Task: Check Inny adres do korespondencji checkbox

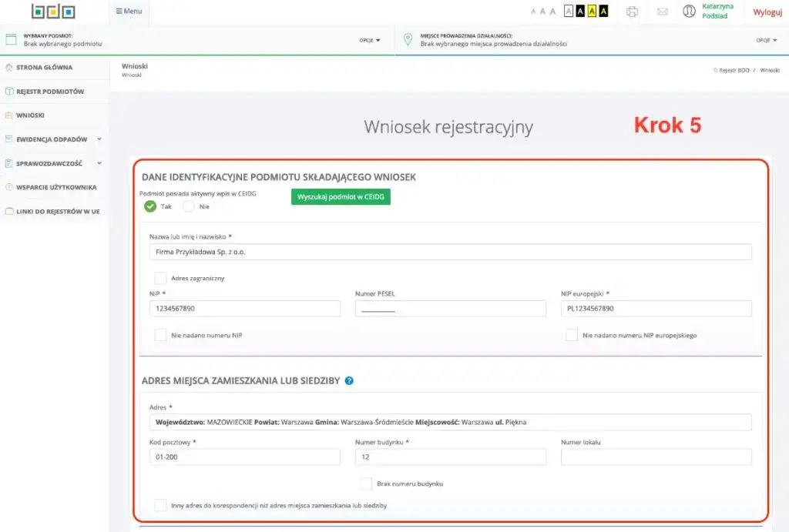Action: coord(160,505)
